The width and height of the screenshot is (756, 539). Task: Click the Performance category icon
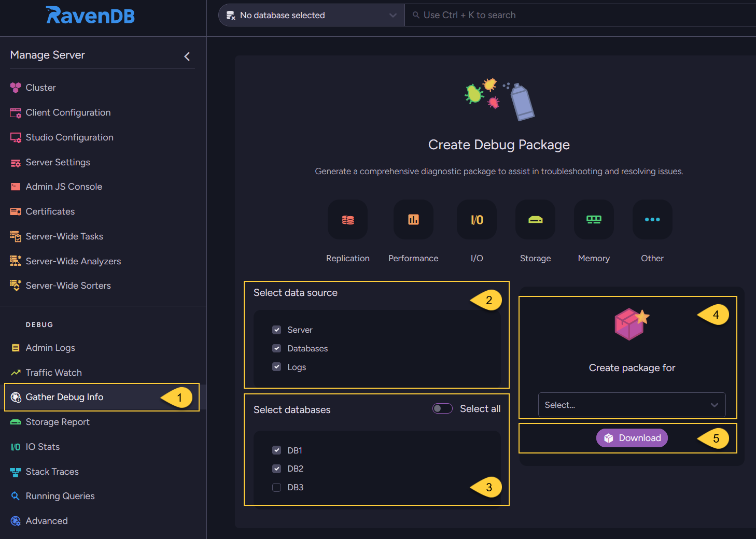[x=413, y=220]
